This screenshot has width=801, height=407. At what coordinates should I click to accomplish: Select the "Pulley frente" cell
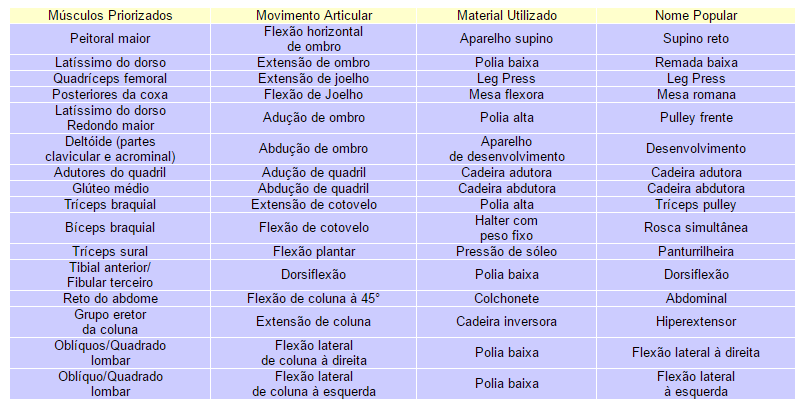[x=696, y=117]
